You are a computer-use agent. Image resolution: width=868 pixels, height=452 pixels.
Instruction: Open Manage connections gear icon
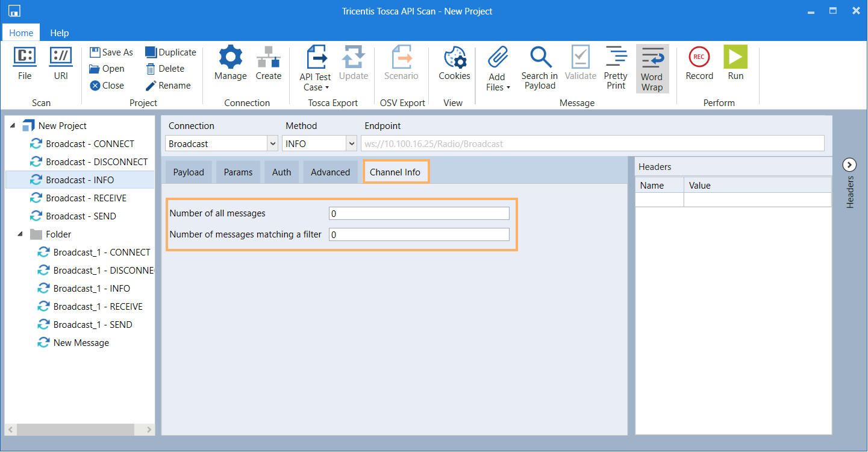pyautogui.click(x=230, y=57)
